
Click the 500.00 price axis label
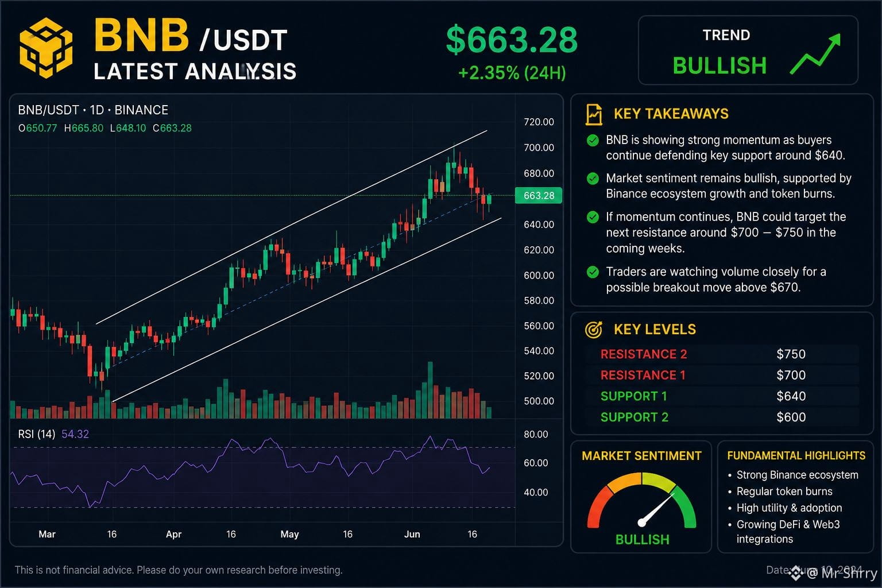point(539,401)
